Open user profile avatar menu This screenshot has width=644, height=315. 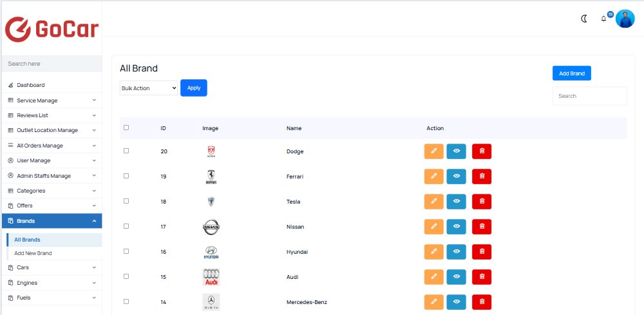point(625,19)
